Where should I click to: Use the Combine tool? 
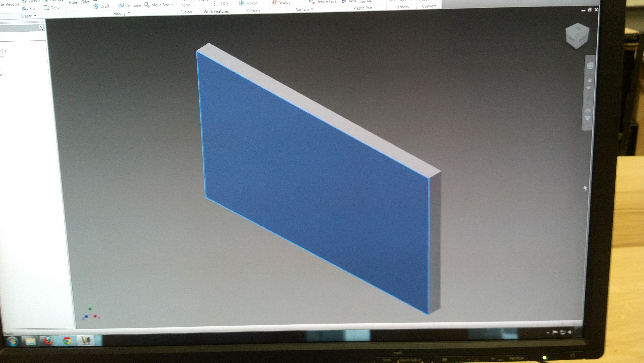pos(130,6)
